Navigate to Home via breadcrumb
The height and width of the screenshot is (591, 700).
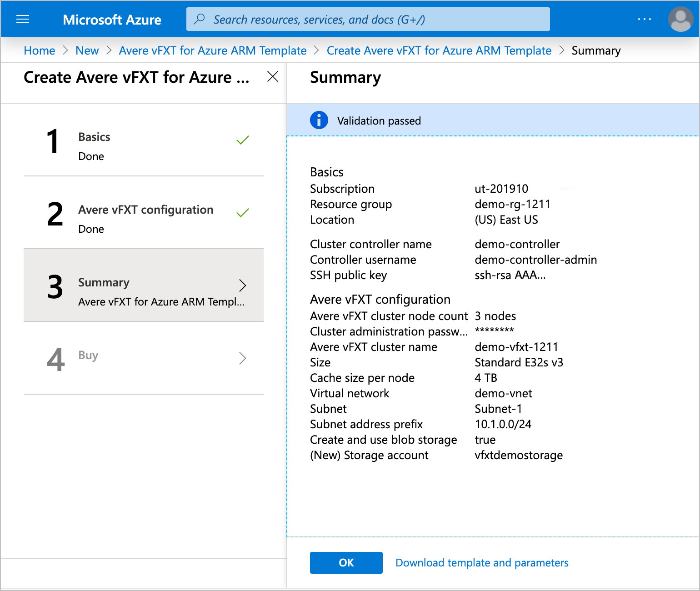39,50
